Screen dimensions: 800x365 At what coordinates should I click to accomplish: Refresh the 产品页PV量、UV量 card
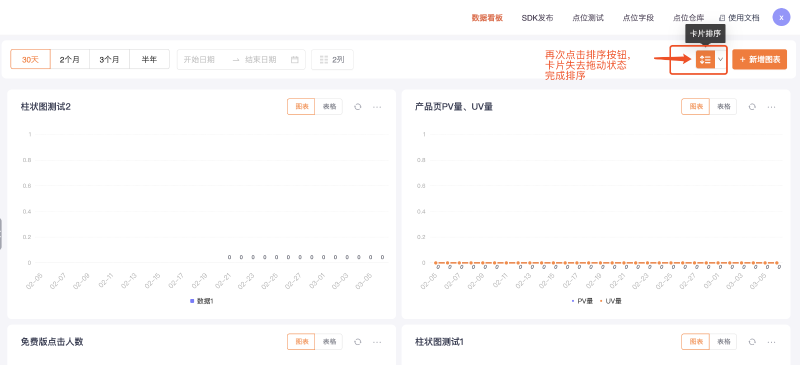point(752,107)
